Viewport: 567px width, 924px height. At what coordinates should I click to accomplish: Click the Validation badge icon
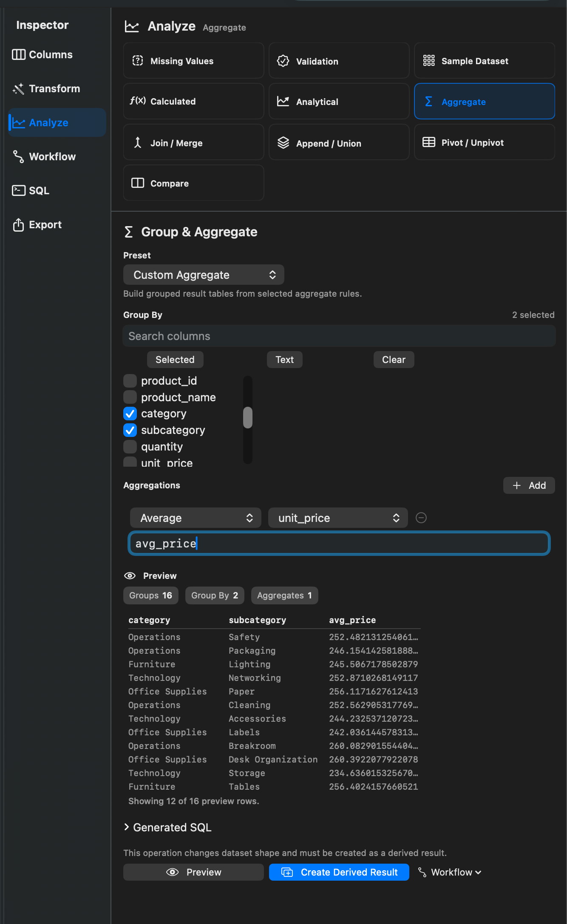coord(283,61)
